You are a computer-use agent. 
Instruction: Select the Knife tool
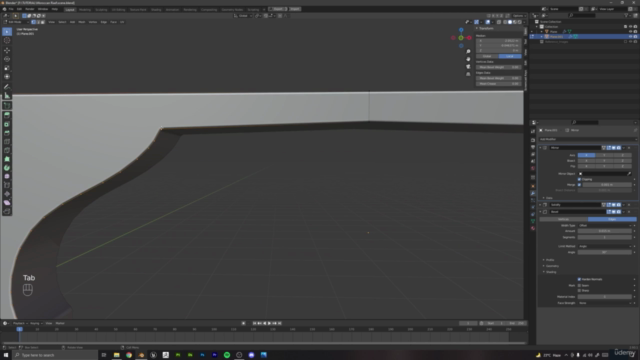point(7,151)
